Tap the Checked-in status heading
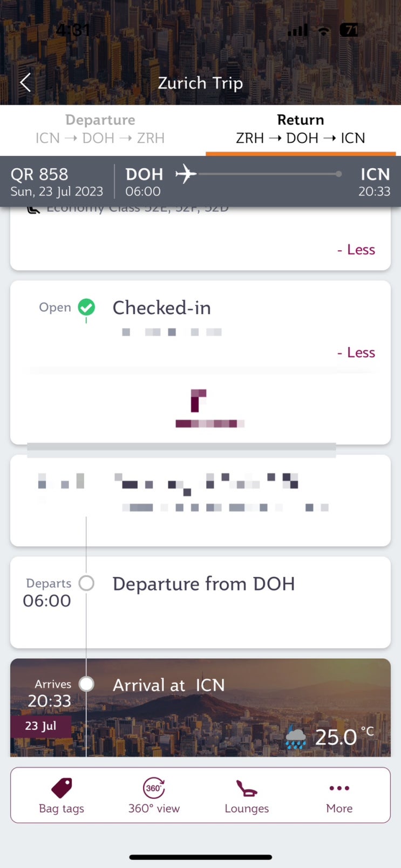The height and width of the screenshot is (868, 401). pos(161,308)
